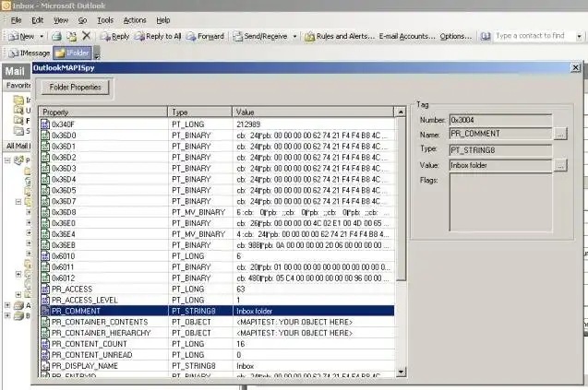Open the View menu
Screen dimensions: 588x390
(60, 20)
